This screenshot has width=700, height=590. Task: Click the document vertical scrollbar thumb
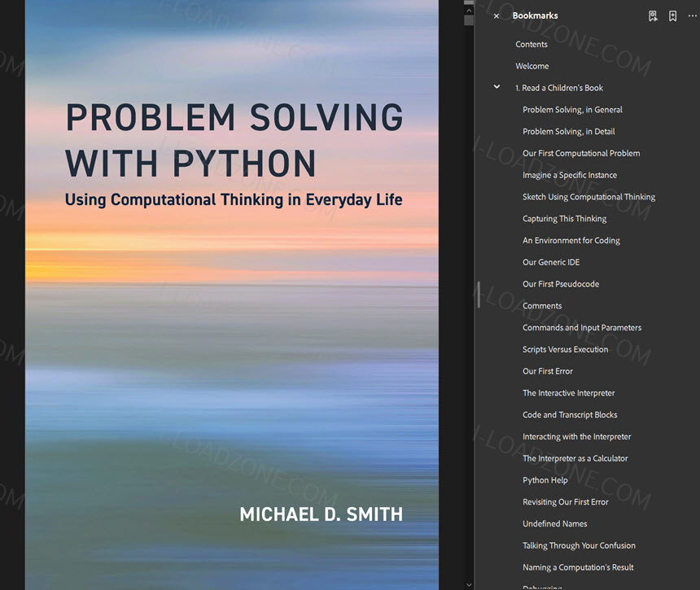point(468,20)
